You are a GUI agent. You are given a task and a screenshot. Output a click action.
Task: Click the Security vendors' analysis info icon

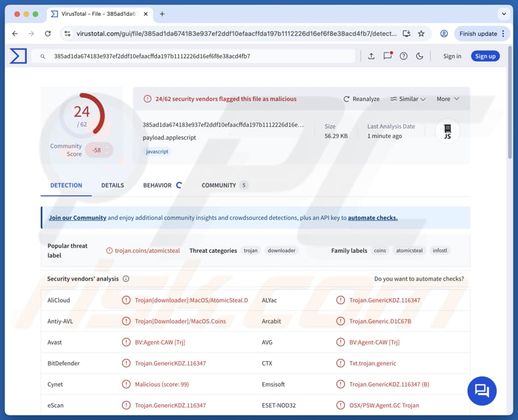click(x=126, y=278)
